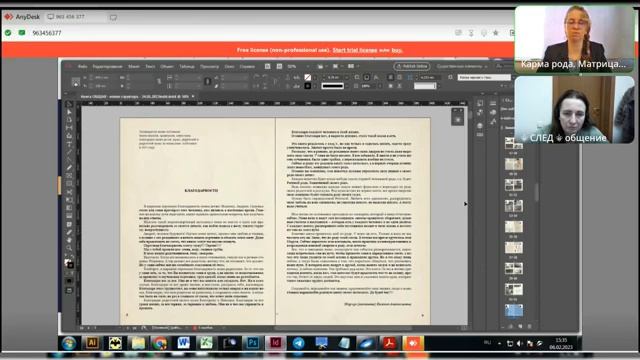Image resolution: width=640 pixels, height=360 pixels.
Task: Click preflight status indicator in status bar
Action: click(x=203, y=328)
